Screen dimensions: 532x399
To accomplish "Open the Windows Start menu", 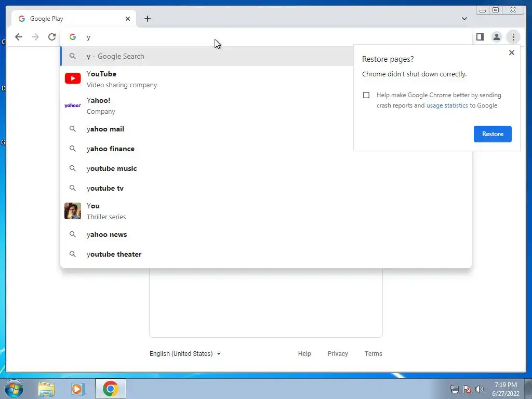I will 14,389.
